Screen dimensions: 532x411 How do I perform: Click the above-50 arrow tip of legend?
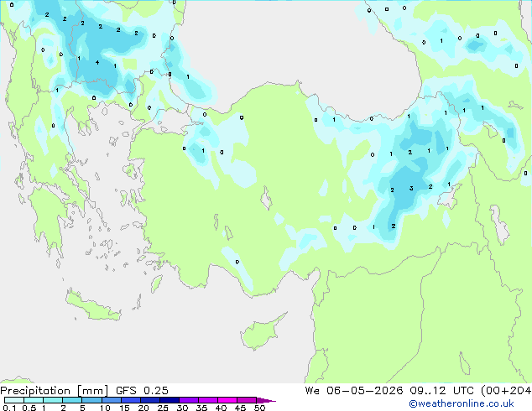point(266,400)
